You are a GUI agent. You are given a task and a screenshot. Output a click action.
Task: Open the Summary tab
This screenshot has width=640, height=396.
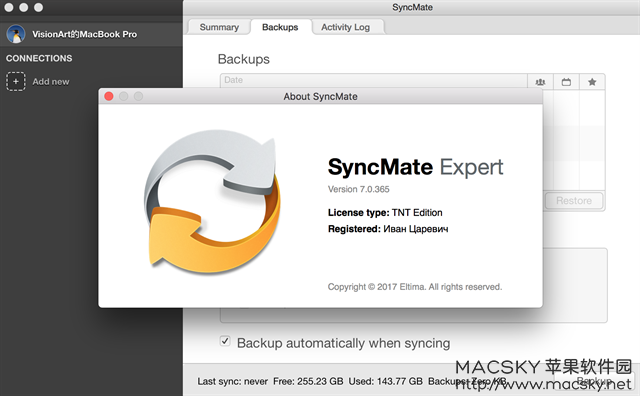coord(219,27)
